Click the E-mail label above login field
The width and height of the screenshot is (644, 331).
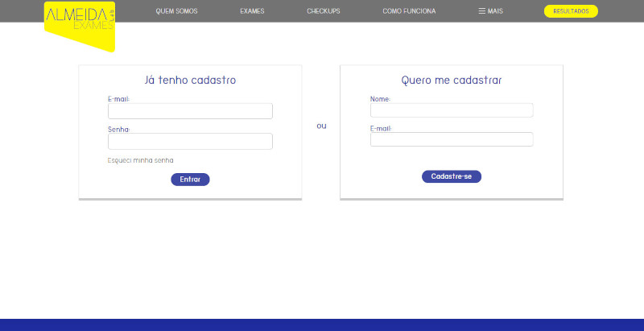pos(119,99)
